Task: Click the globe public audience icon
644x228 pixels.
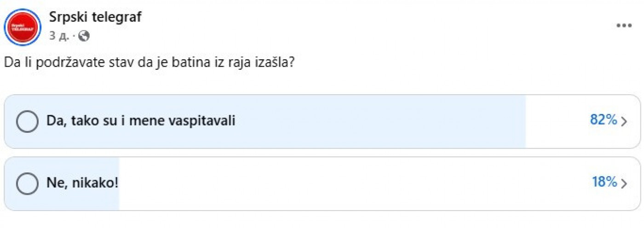Action: [x=84, y=36]
